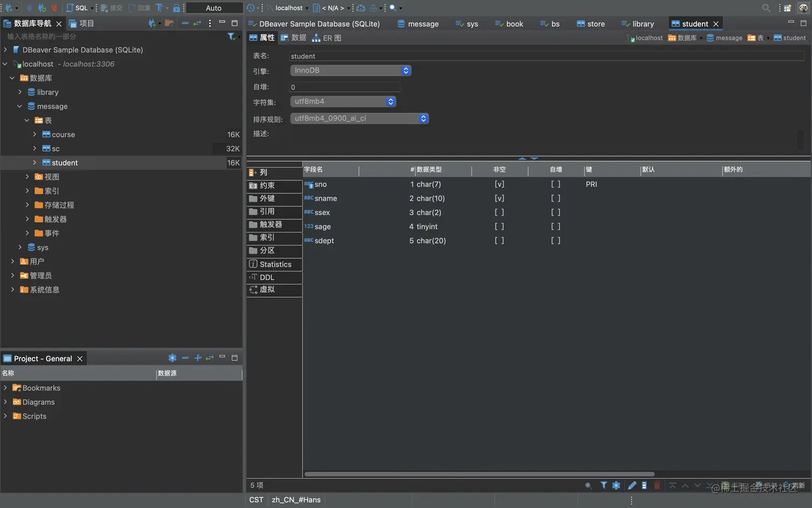Click the navigator table name filter field
This screenshot has height=508, width=812.
(115, 37)
